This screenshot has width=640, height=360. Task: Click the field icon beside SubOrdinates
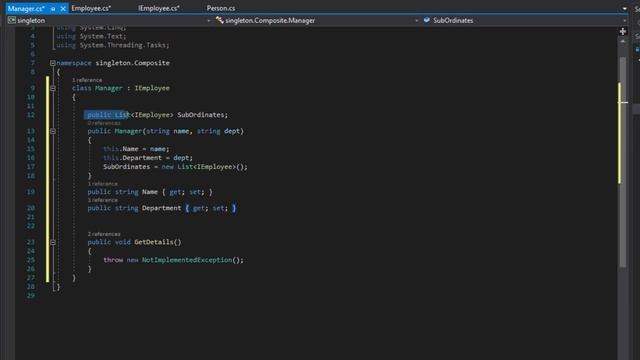pos(427,20)
